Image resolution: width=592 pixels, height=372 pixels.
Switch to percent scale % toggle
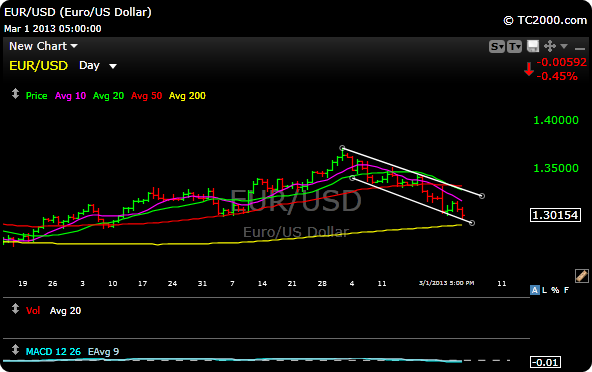point(555,290)
